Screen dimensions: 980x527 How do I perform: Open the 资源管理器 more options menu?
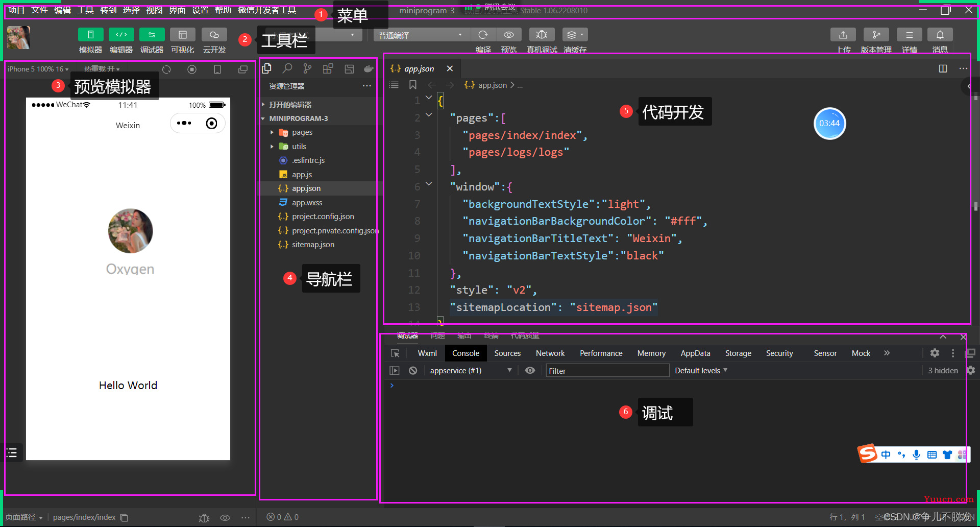366,86
